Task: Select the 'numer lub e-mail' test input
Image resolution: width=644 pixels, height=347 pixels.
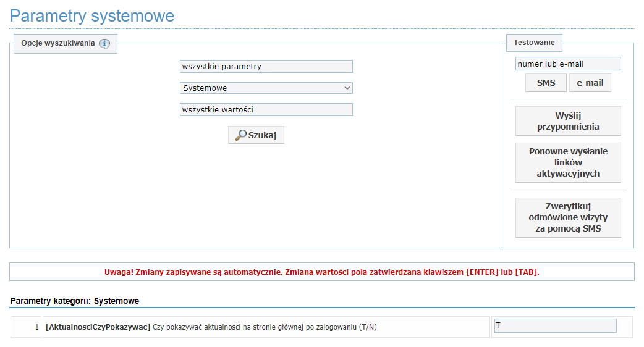Action: (x=567, y=64)
